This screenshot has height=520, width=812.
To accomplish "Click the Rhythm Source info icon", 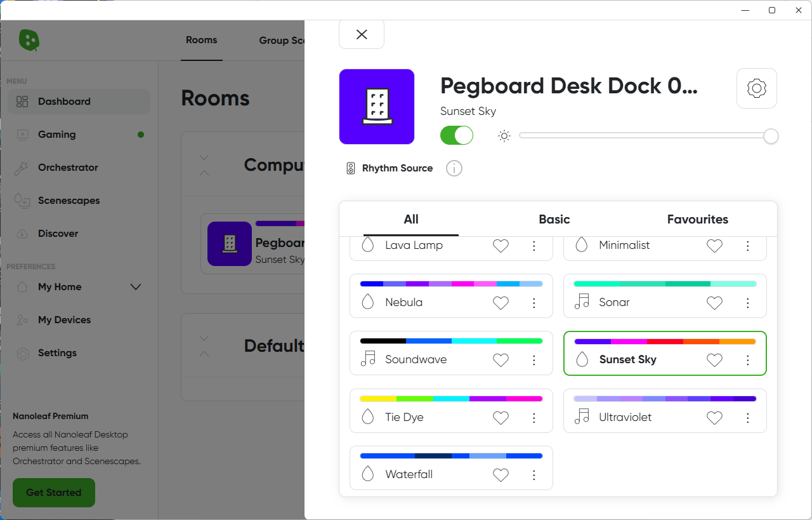I will [x=454, y=168].
